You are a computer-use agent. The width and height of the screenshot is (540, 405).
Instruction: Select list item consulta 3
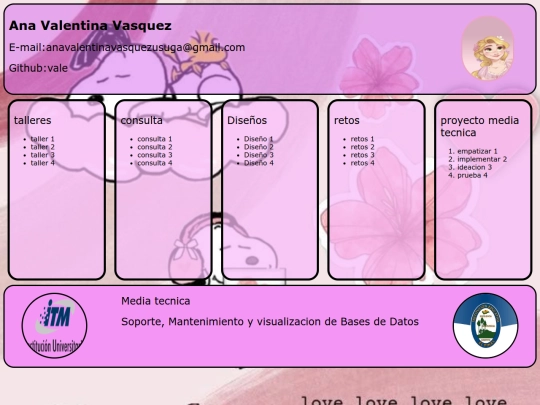pos(155,155)
